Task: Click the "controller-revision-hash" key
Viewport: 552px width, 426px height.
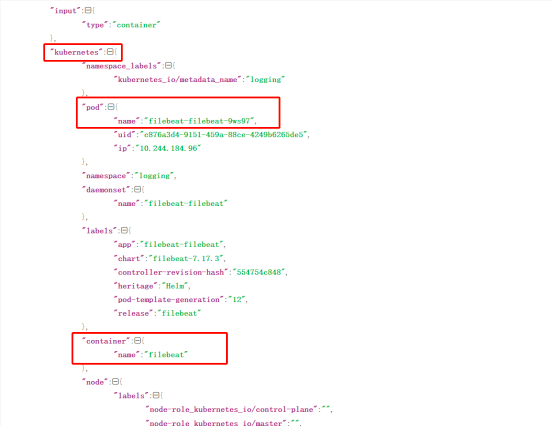Action: click(171, 272)
